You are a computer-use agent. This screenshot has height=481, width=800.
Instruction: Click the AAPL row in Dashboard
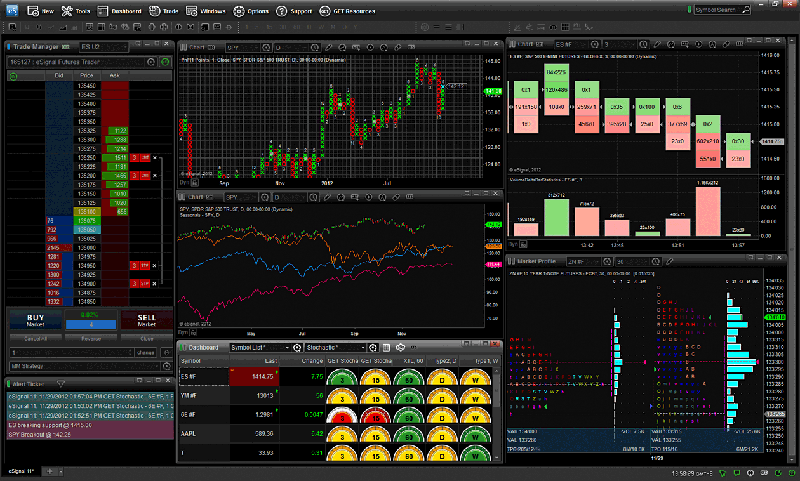click(337, 434)
